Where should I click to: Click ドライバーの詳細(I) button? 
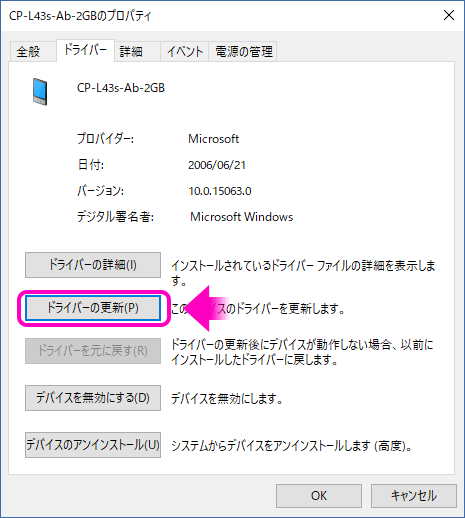click(93, 265)
